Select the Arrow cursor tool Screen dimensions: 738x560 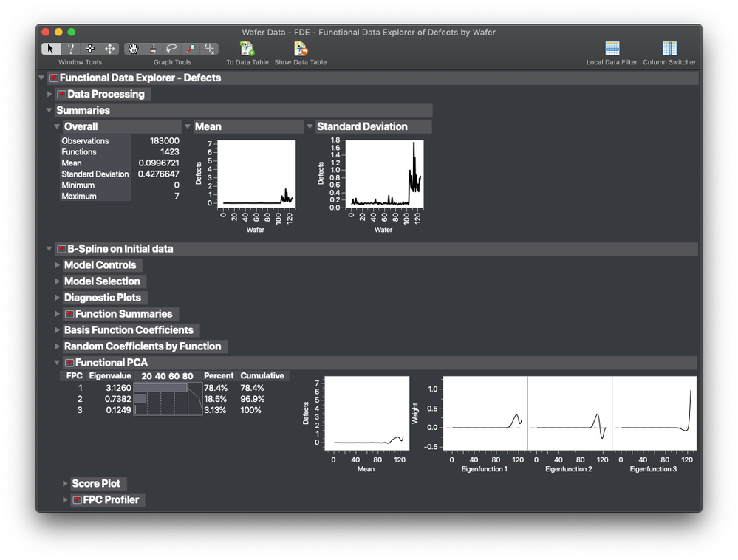pos(51,49)
